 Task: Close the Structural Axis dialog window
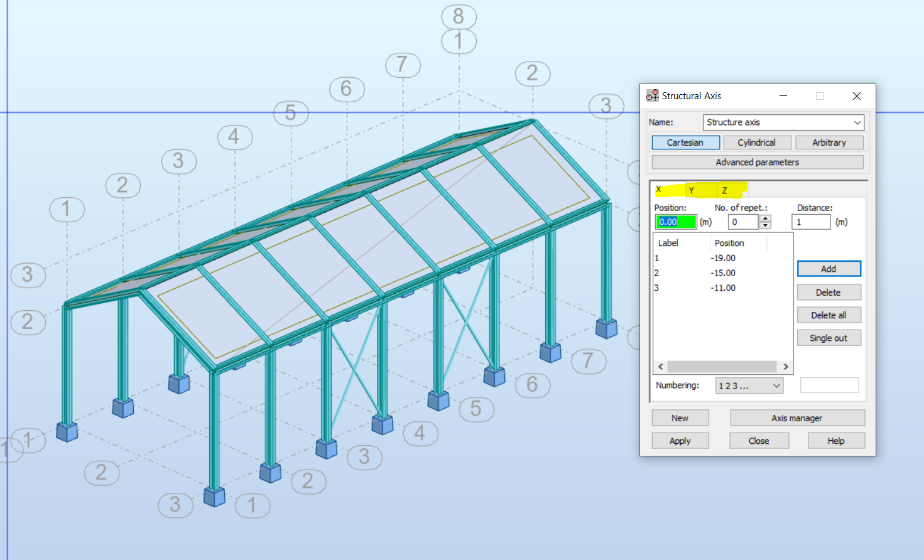857,96
